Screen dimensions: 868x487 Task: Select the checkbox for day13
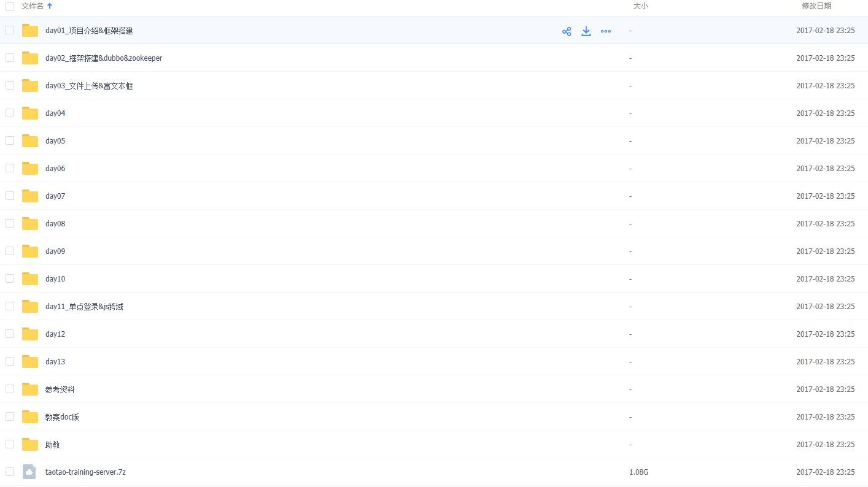(x=10, y=361)
